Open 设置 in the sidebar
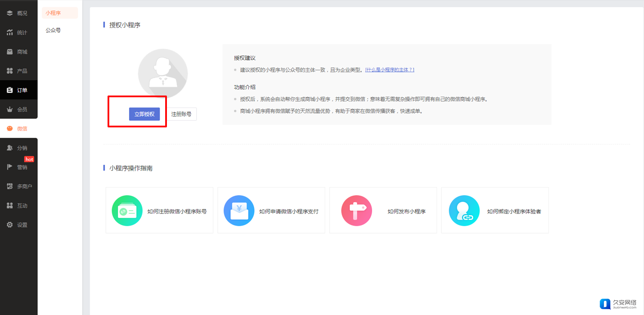Viewport: 644px width, 315px height. [18, 225]
